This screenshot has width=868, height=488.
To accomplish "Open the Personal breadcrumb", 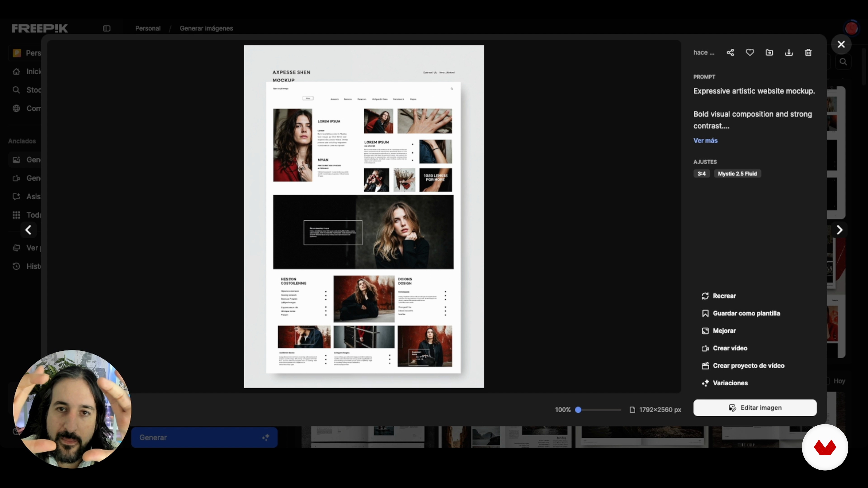I will (x=148, y=28).
